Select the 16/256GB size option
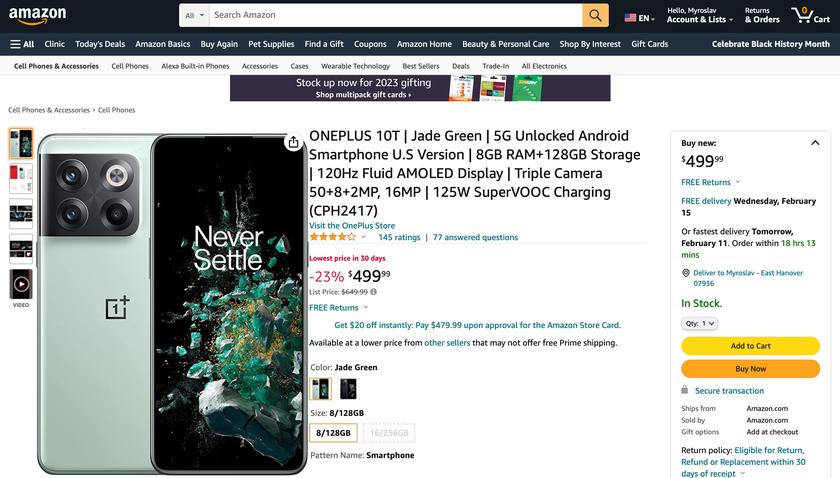The height and width of the screenshot is (478, 840). pos(389,432)
